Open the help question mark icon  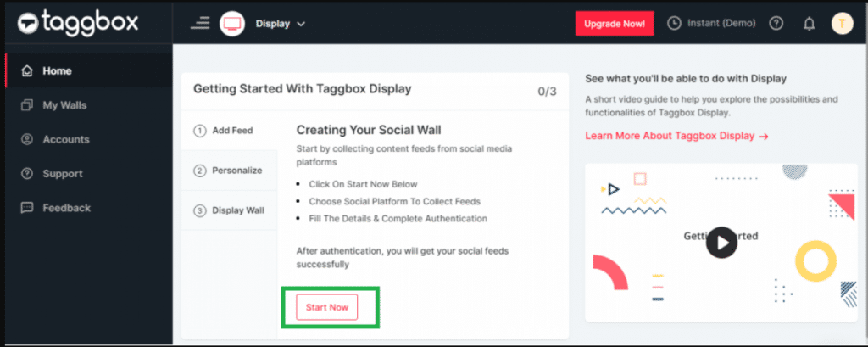(x=776, y=24)
